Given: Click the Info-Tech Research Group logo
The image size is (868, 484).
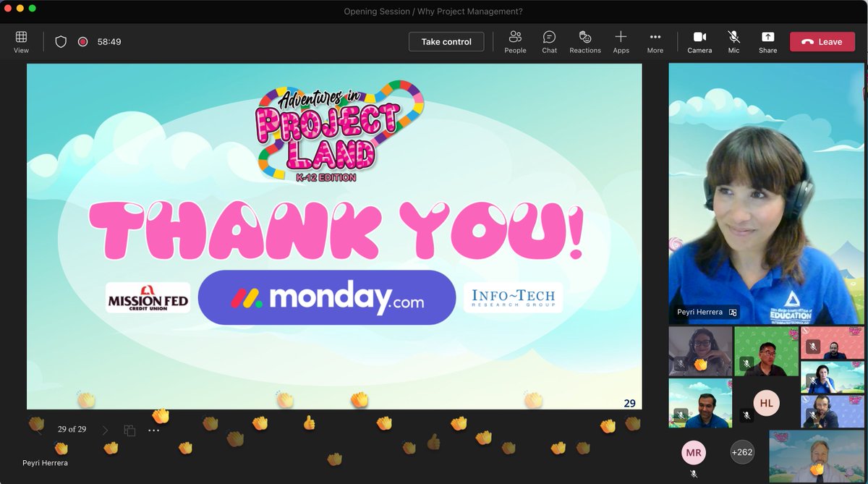Looking at the screenshot, I should coord(513,297).
